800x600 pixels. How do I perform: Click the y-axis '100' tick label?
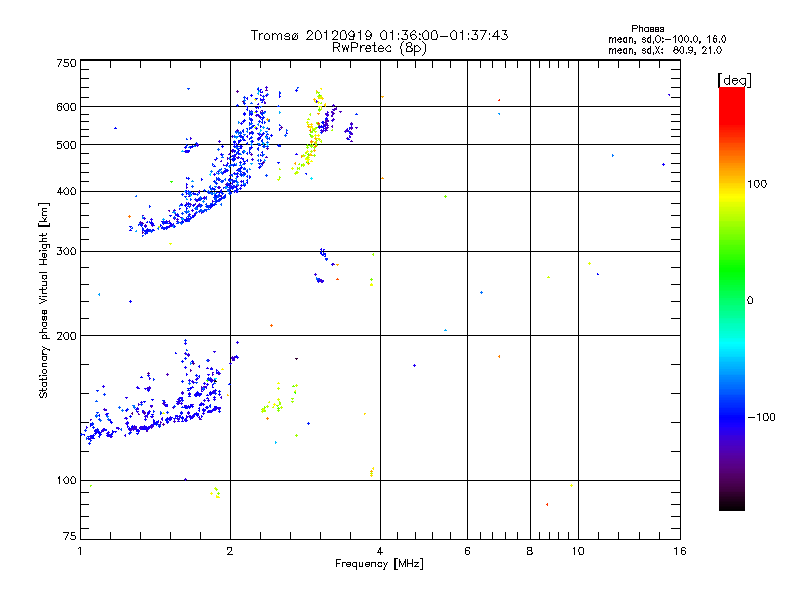coord(67,481)
